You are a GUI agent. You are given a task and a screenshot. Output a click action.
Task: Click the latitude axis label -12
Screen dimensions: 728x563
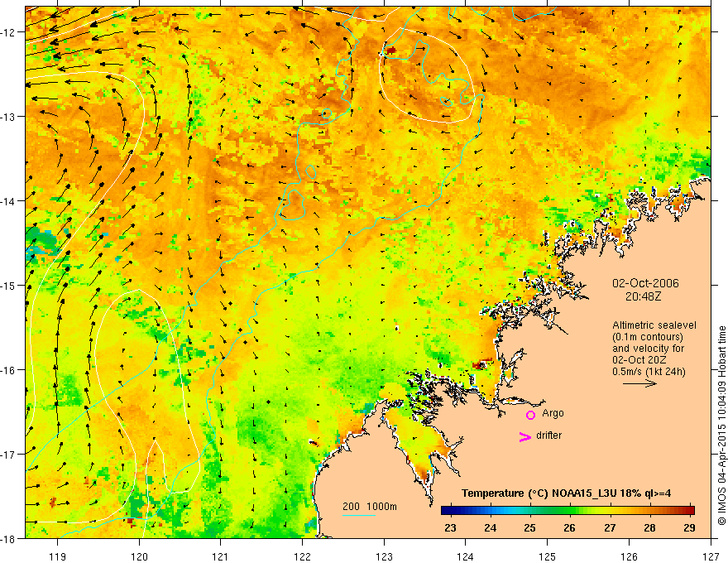8,32
